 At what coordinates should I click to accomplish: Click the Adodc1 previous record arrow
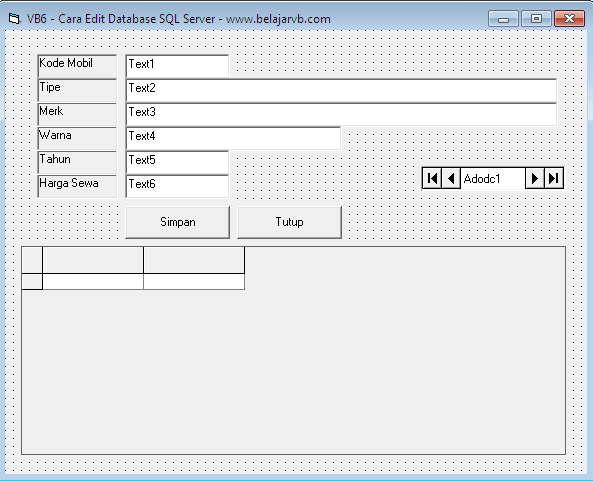pos(451,178)
